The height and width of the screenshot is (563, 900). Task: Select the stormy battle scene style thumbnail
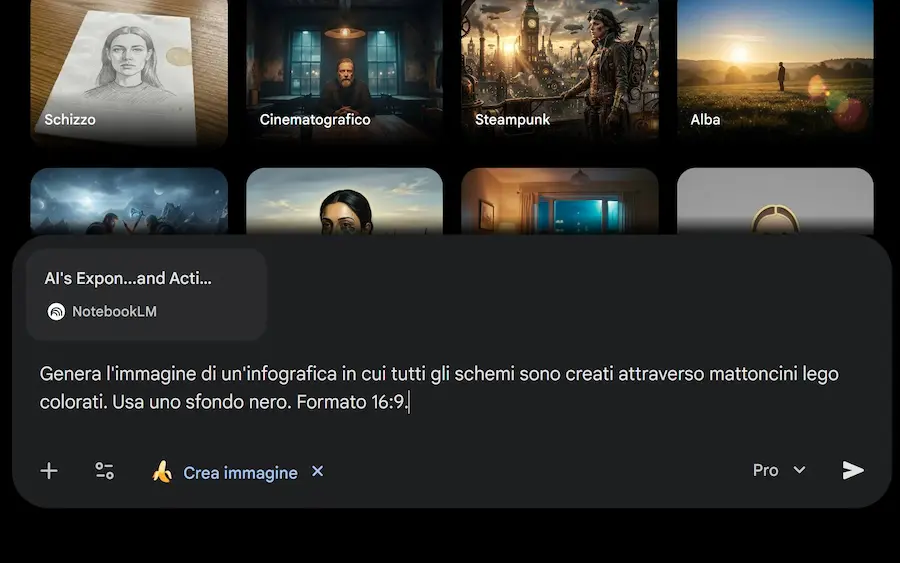[129, 201]
